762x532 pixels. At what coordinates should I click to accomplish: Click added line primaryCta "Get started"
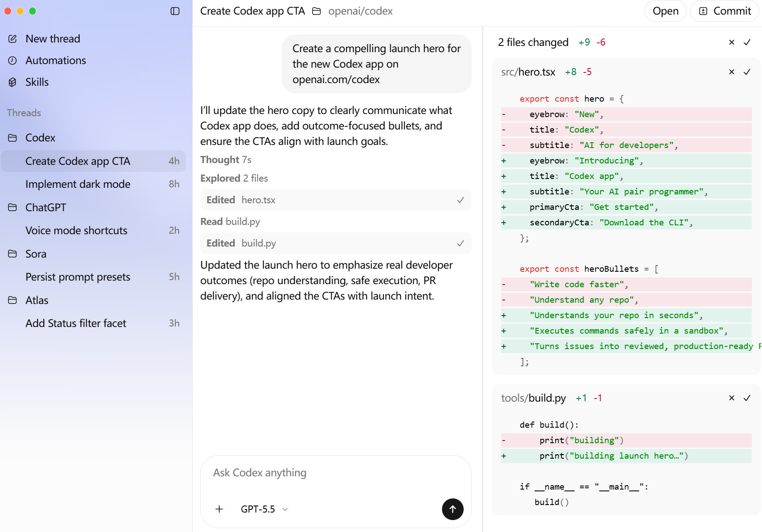coord(626,207)
